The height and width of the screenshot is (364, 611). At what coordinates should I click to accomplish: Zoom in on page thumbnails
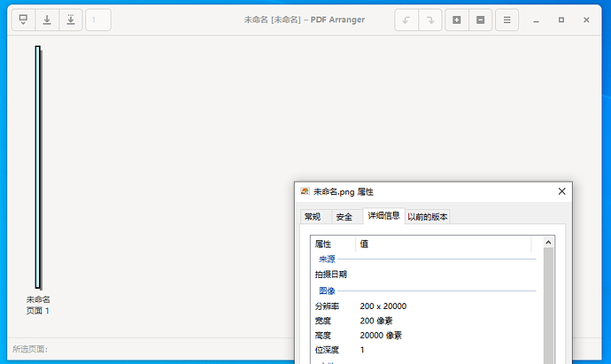[457, 19]
